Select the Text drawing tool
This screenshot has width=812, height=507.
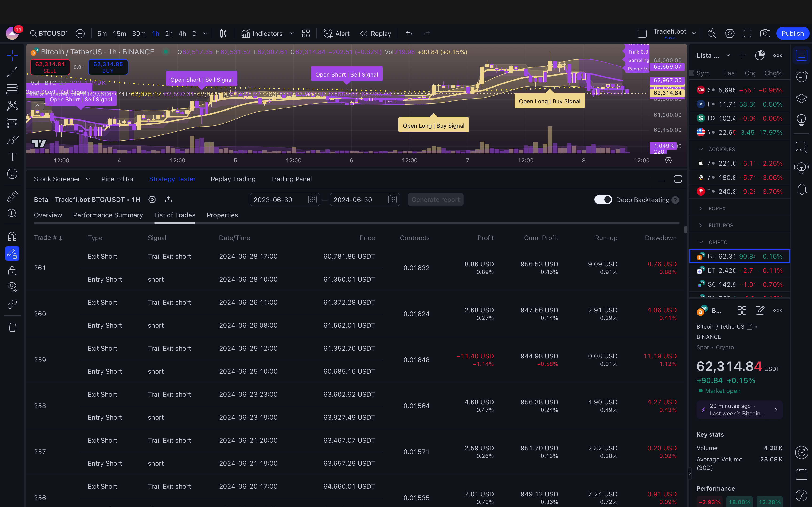pyautogui.click(x=12, y=157)
